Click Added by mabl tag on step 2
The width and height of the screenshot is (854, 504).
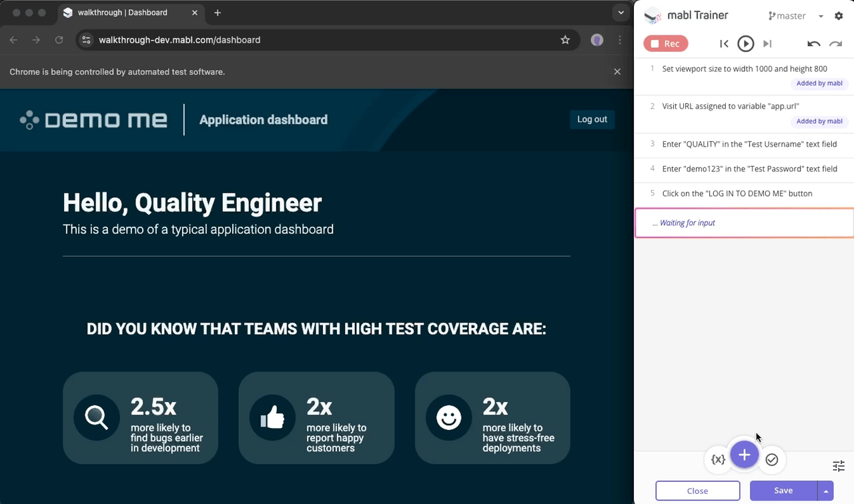[819, 121]
